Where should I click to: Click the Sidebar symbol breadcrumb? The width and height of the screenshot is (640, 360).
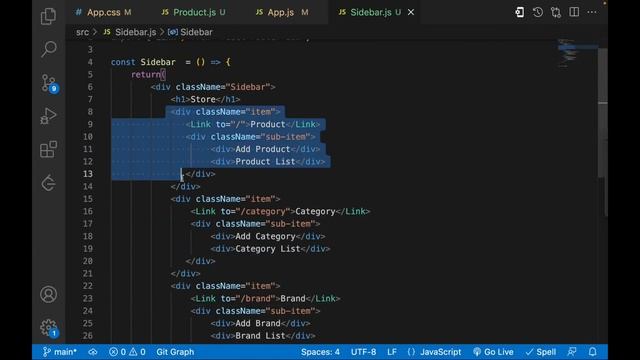coord(190,32)
